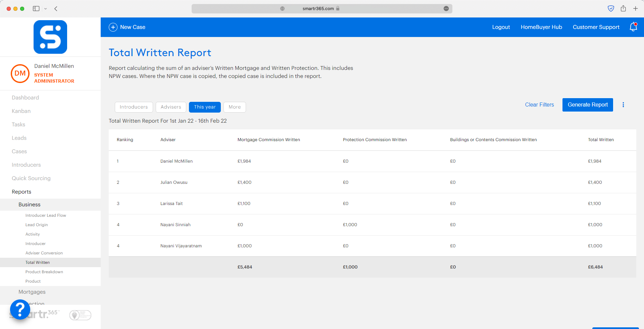Click the Clear Filters link
Viewport: 644px width, 329px height.
539,105
